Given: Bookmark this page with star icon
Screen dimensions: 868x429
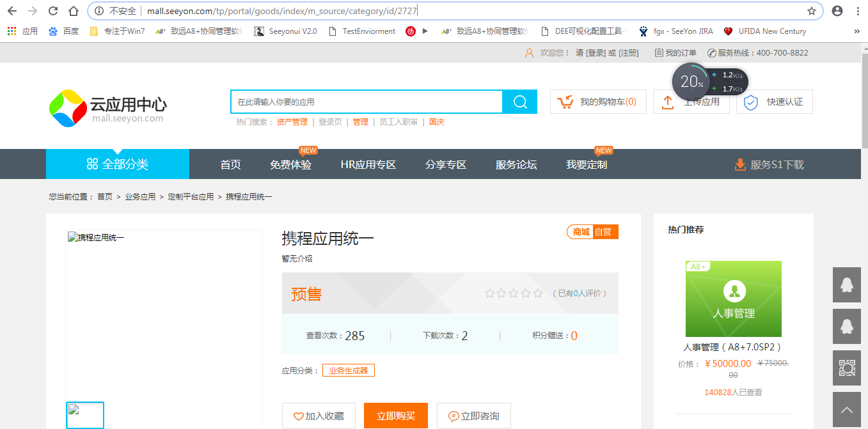Looking at the screenshot, I should point(812,11).
